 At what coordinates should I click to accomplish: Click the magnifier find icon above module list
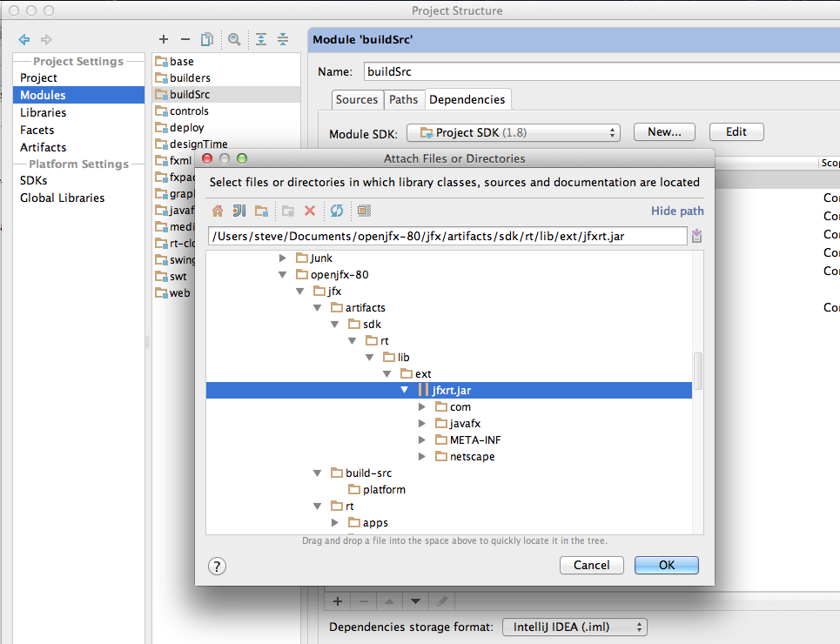click(234, 39)
